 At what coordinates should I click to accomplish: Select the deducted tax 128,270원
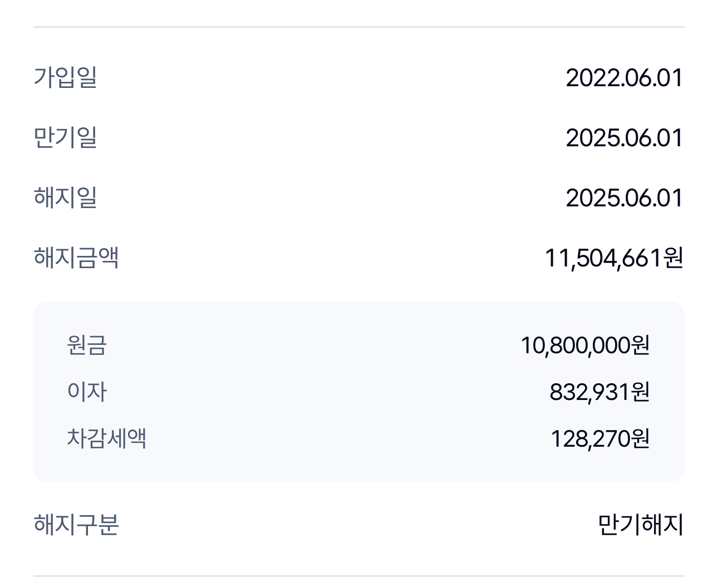(x=599, y=439)
